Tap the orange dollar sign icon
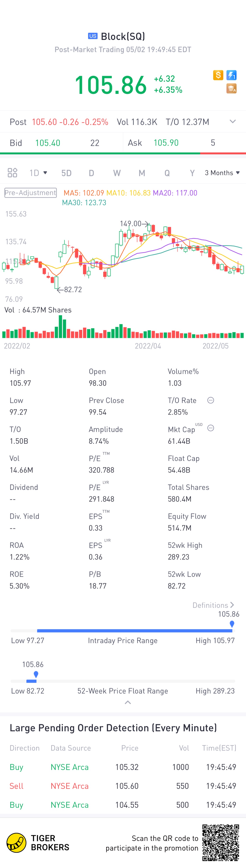Image resolution: width=246 pixels, height=868 pixels. point(218,75)
